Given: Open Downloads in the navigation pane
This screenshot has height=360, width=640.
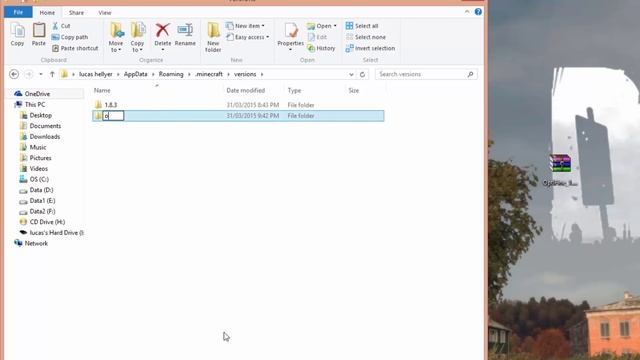Looking at the screenshot, I should [x=45, y=136].
